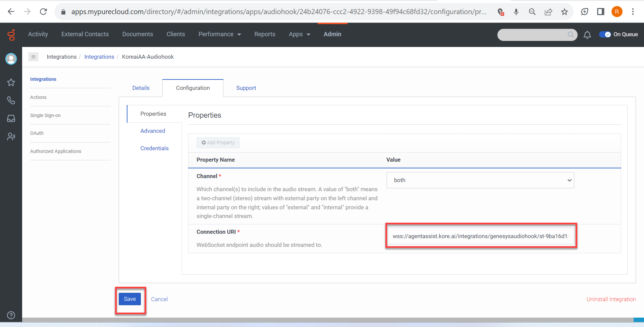Save the integration configuration
Viewport: 644px width, 327px height.
[x=130, y=299]
